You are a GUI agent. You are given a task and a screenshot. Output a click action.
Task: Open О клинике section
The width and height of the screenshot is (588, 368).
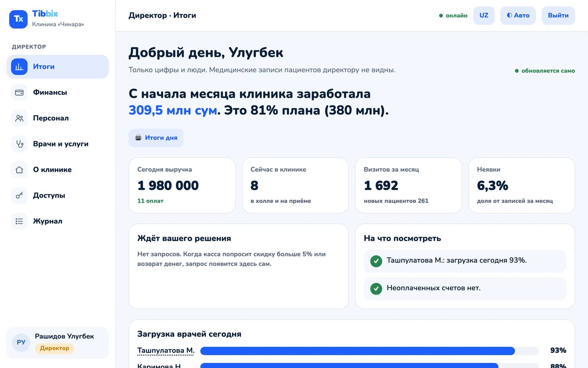pos(58,170)
